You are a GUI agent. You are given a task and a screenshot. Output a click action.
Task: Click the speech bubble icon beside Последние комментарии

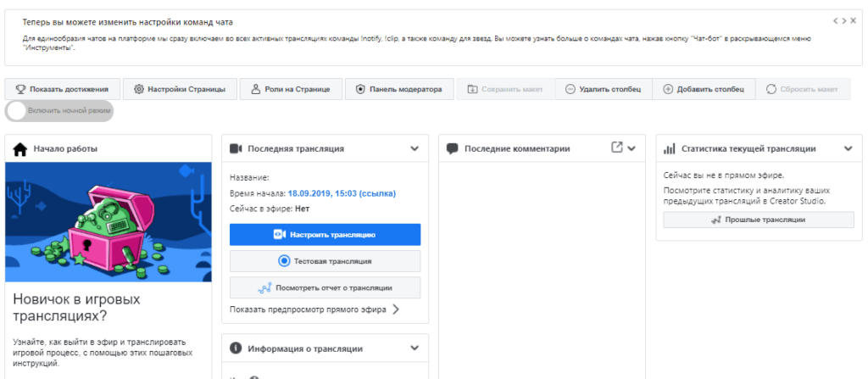point(453,148)
